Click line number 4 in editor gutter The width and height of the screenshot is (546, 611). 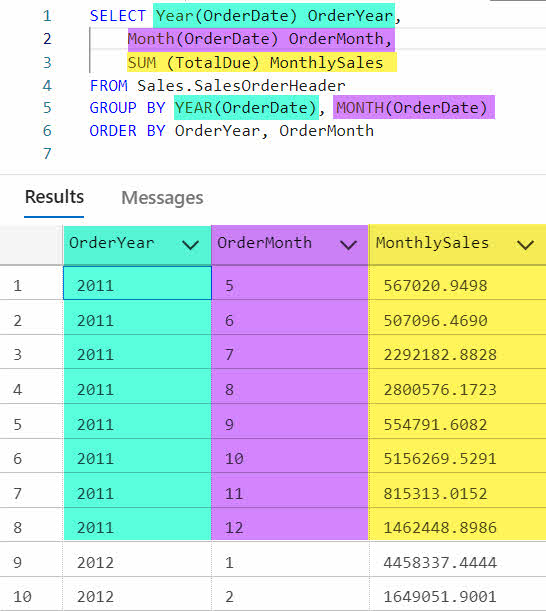tap(47, 85)
